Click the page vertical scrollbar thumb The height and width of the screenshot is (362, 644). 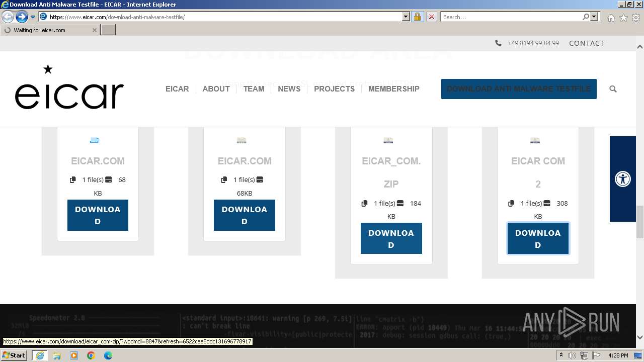pyautogui.click(x=640, y=222)
